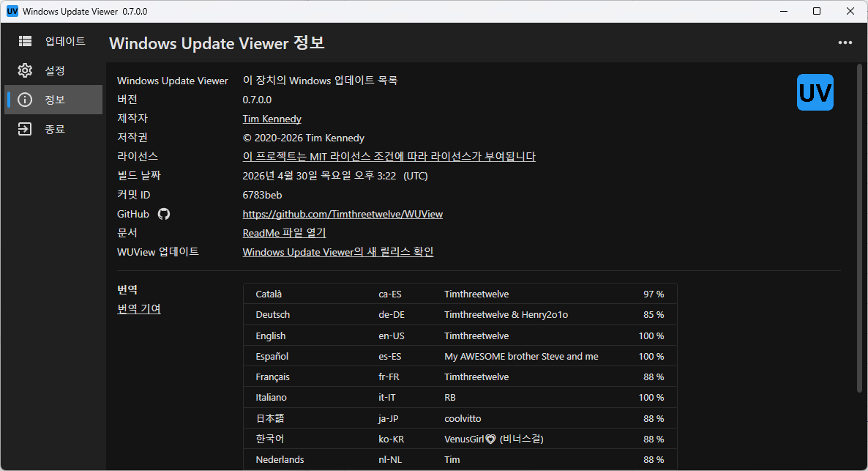Click the de-DE locale code

click(392, 315)
